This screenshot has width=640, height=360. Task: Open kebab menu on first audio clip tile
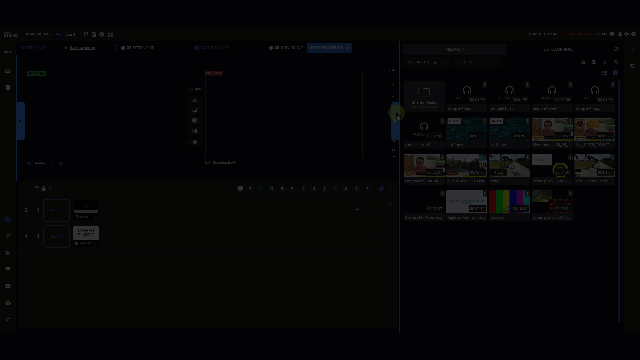484,85
